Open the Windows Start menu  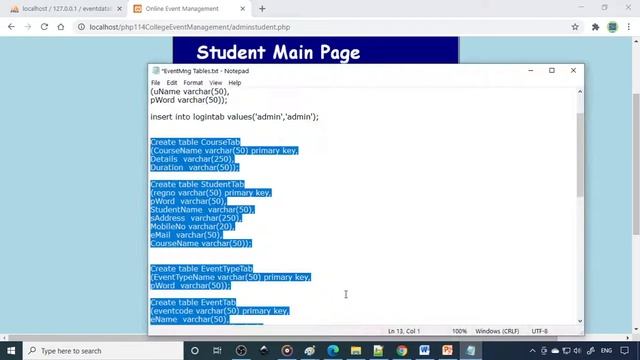click(11, 351)
